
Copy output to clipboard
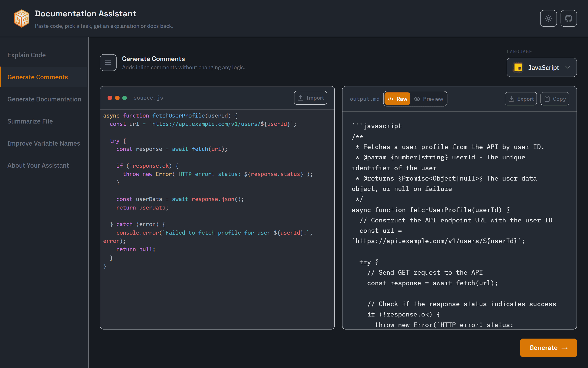click(x=555, y=99)
